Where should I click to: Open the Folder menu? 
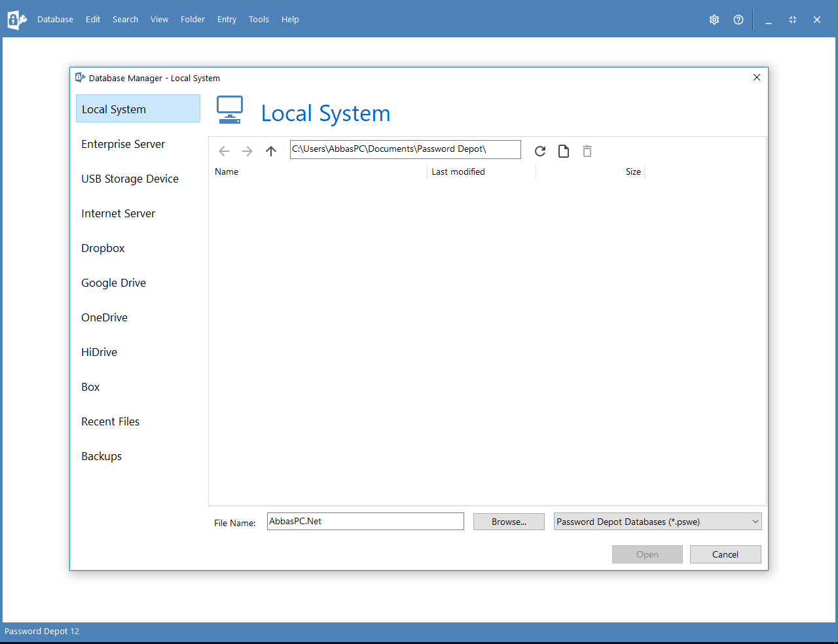192,20
